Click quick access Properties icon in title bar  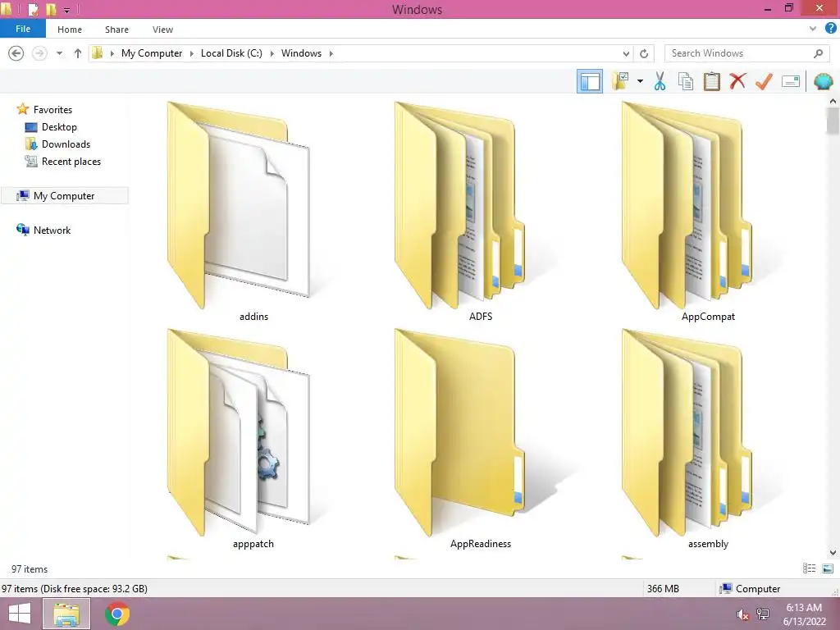pos(34,9)
